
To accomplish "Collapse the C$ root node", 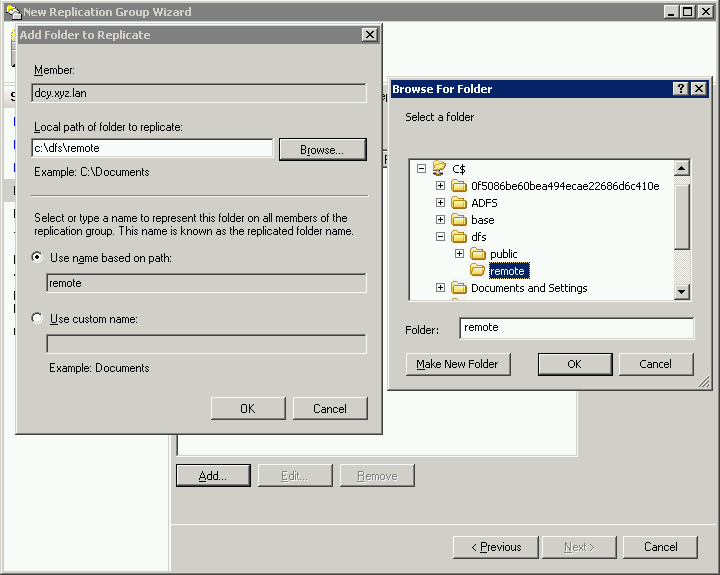I will click(x=421, y=169).
